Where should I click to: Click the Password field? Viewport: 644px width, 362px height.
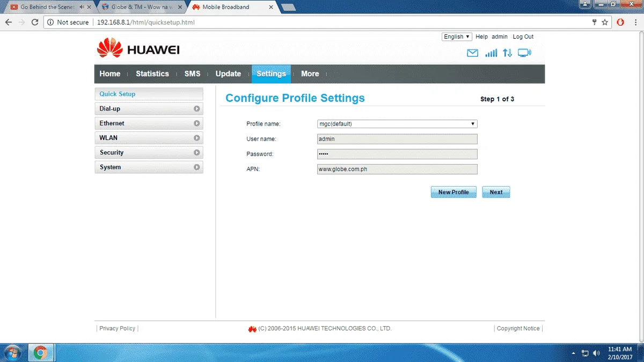point(397,154)
